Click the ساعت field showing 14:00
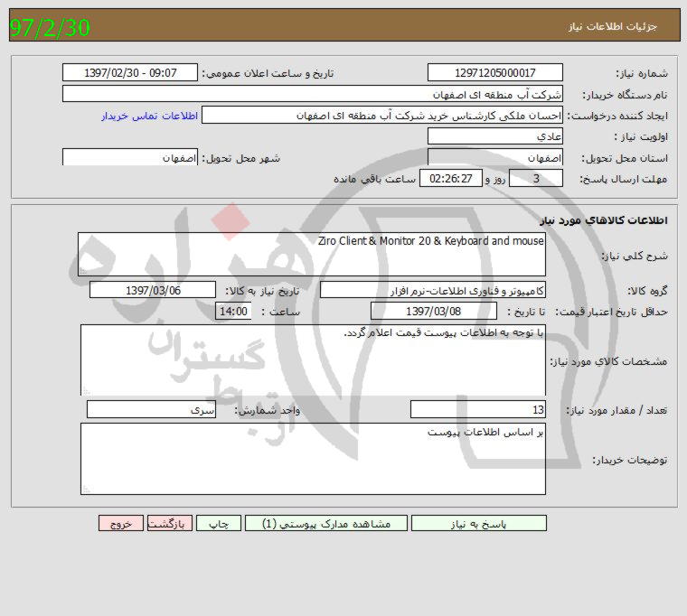This screenshot has width=687, height=616. point(233,311)
